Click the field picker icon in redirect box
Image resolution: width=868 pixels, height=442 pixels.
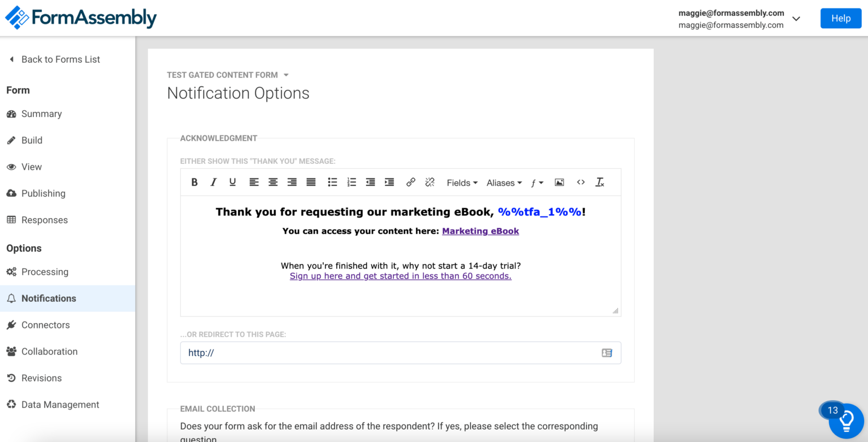[x=607, y=353]
